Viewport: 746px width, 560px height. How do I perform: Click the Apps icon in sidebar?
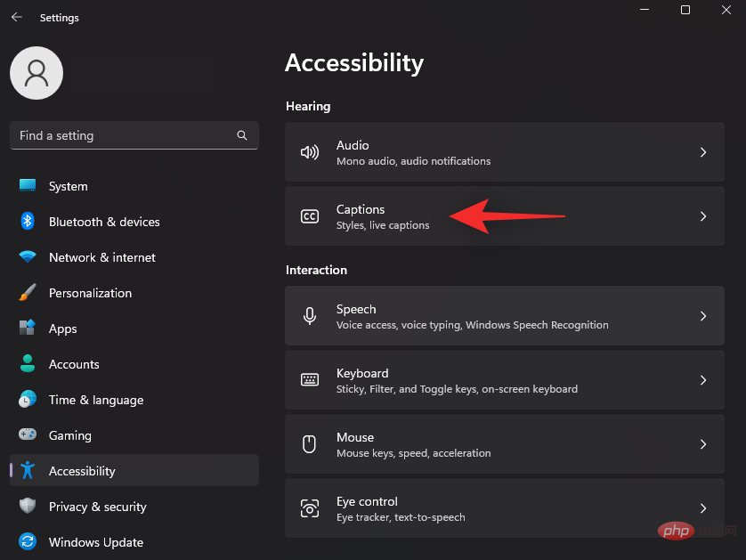coord(28,328)
